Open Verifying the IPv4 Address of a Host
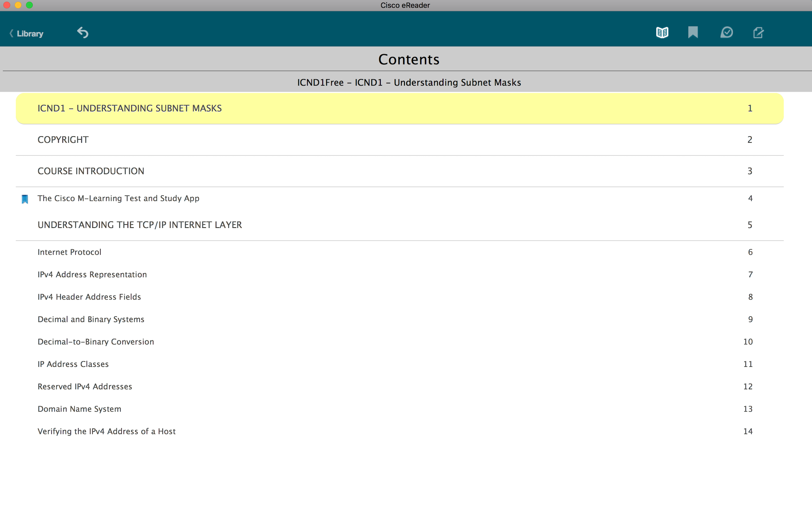The height and width of the screenshot is (507, 812). [106, 432]
